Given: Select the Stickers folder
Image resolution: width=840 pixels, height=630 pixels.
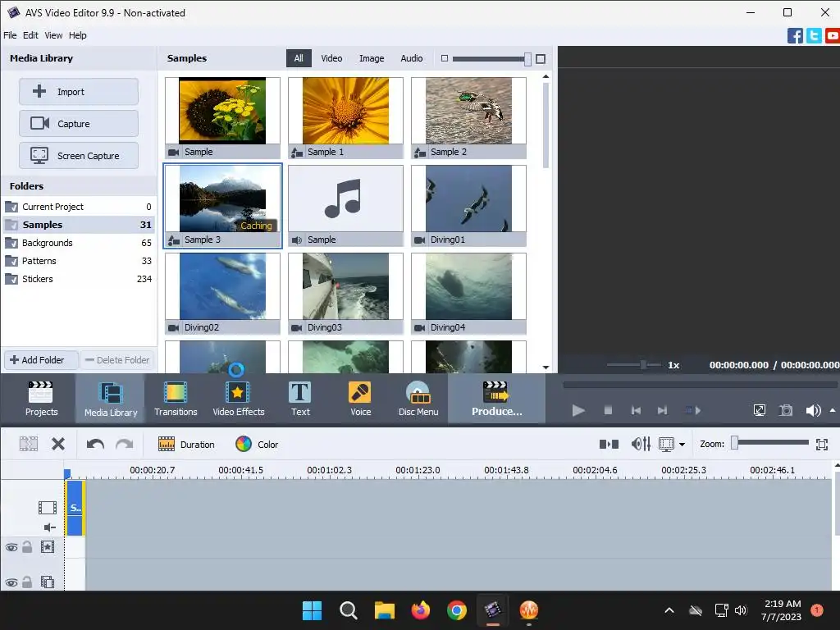Looking at the screenshot, I should [79, 279].
